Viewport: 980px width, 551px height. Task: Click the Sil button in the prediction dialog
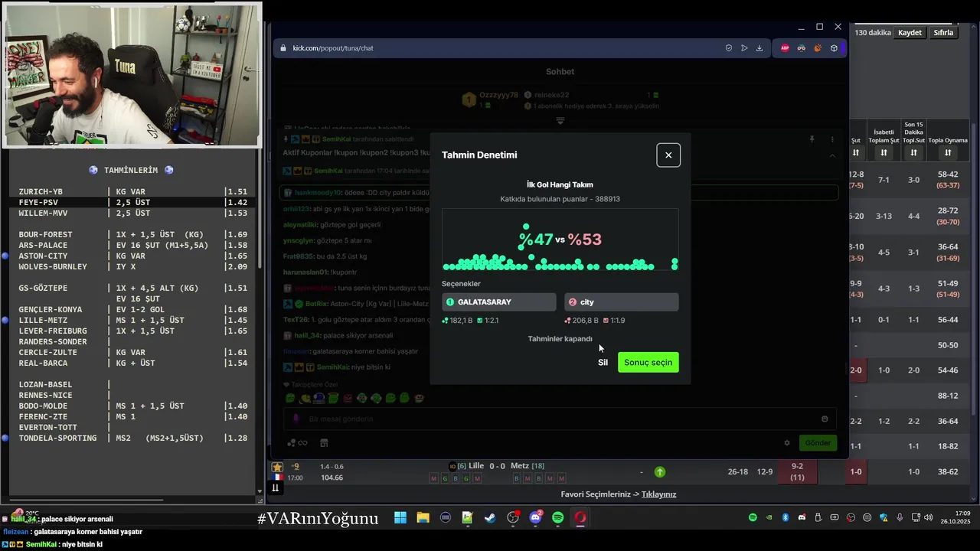point(603,363)
